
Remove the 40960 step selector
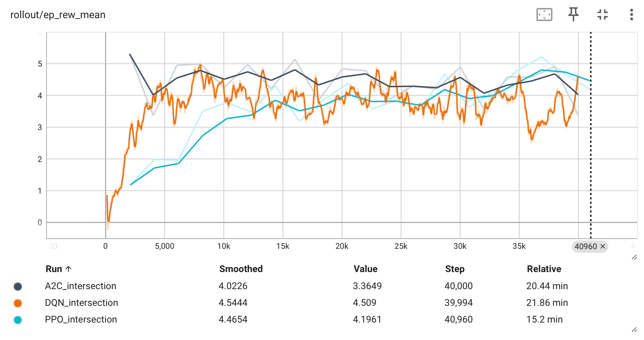click(x=603, y=246)
